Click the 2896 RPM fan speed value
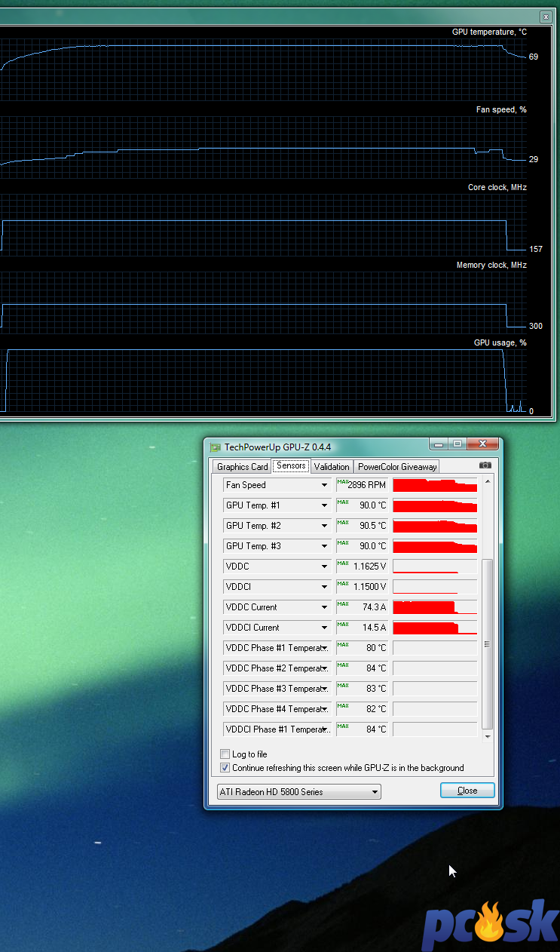 (x=366, y=485)
